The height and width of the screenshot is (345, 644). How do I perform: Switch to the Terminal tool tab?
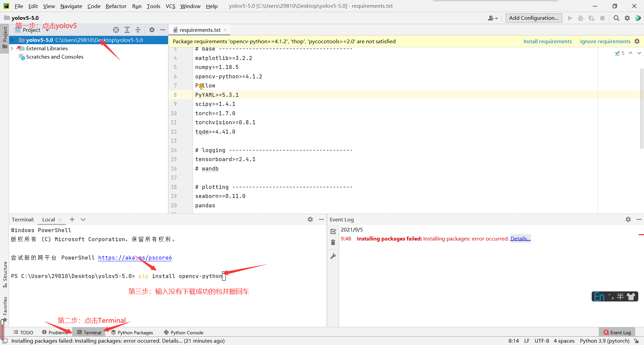click(x=89, y=332)
